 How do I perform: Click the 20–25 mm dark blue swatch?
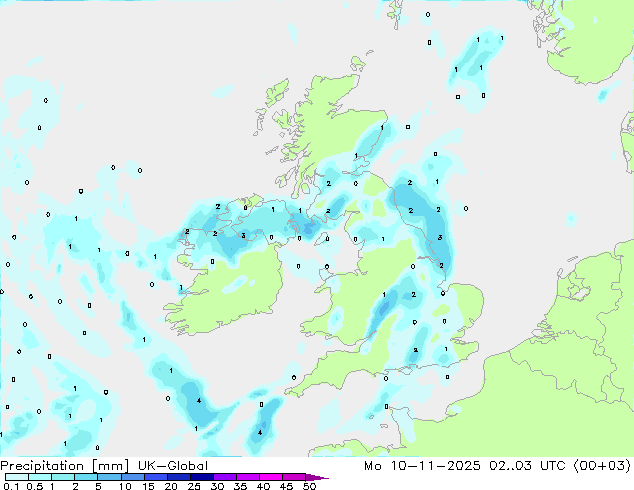click(x=178, y=477)
